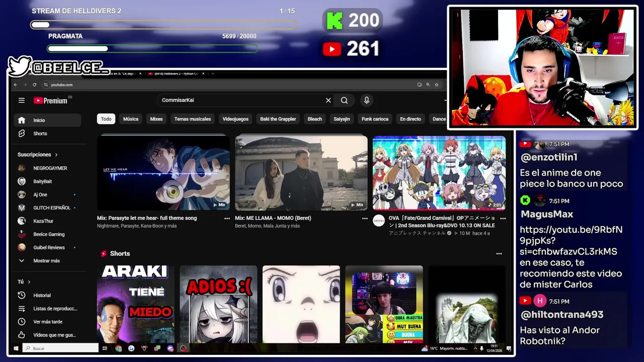644x362 pixels.
Task: Start voice search with the microphone icon
Action: click(x=367, y=100)
